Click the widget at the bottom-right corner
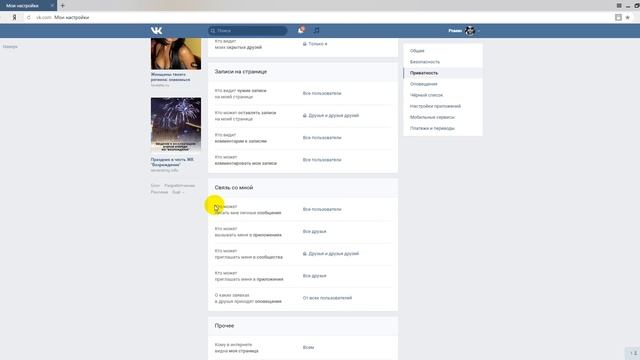Image resolution: width=640 pixels, height=360 pixels. [633, 353]
